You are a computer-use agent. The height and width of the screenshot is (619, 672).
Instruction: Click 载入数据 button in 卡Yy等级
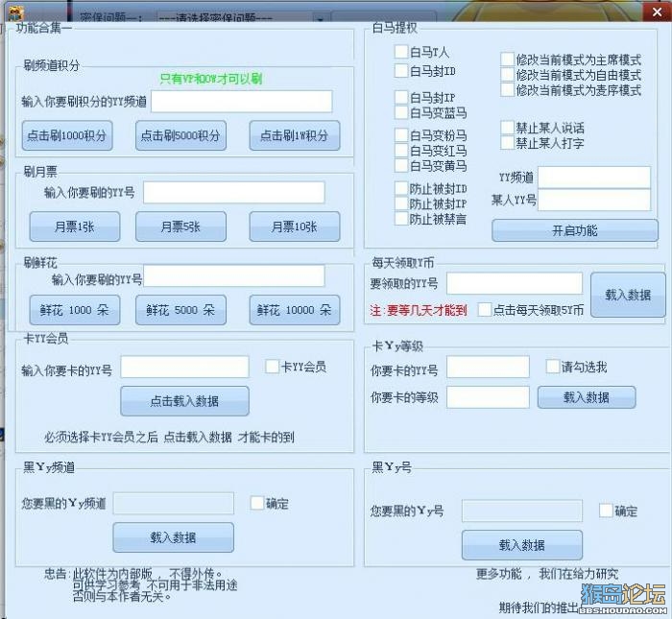coord(587,397)
